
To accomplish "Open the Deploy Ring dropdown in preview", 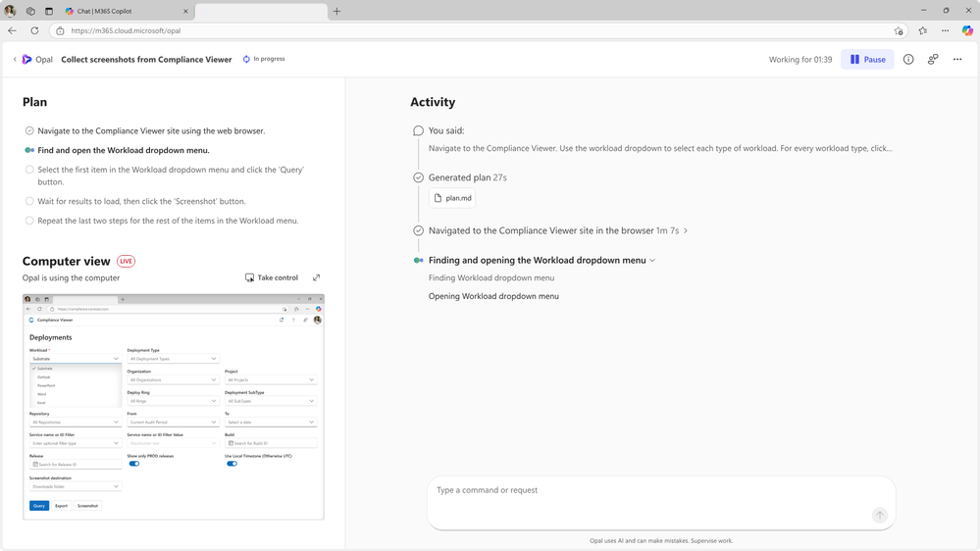I will (x=173, y=401).
